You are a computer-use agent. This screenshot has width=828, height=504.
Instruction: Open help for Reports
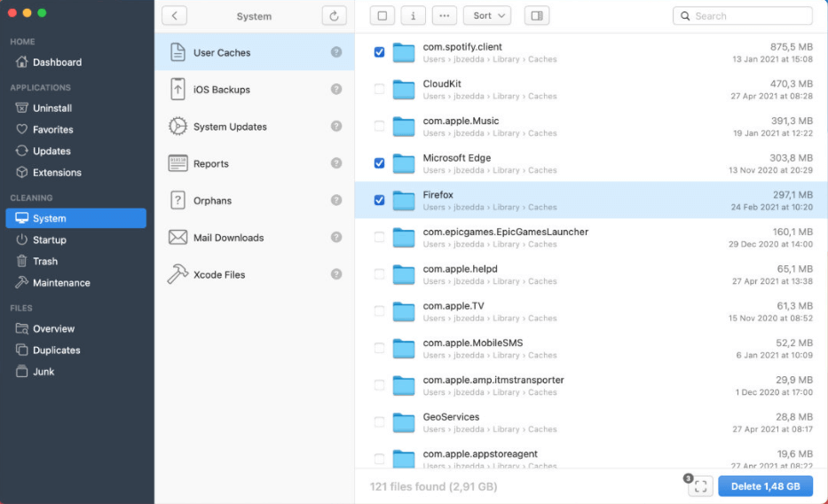[x=336, y=162]
